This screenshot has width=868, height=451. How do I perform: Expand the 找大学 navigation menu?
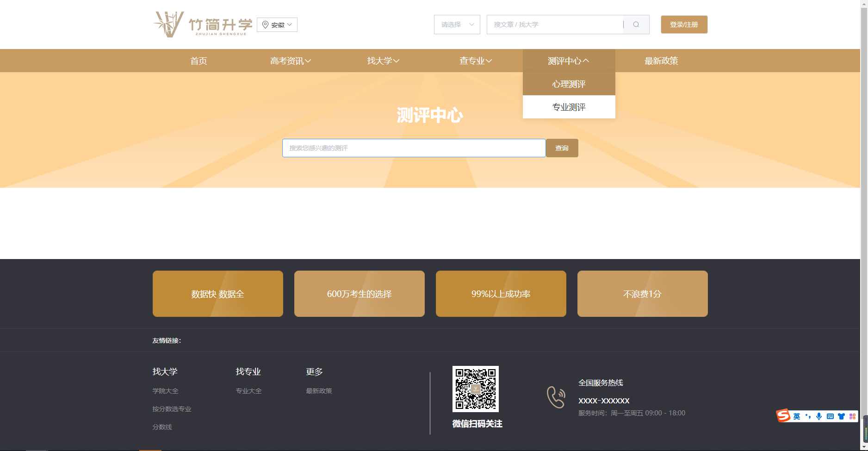(383, 61)
